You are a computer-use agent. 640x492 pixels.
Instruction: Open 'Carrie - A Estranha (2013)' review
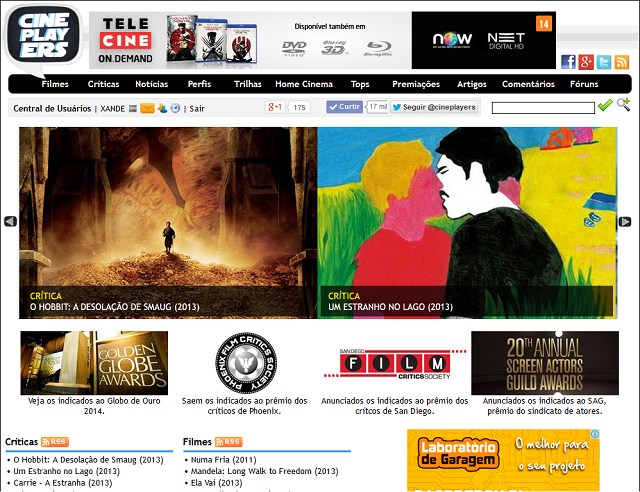63,483
